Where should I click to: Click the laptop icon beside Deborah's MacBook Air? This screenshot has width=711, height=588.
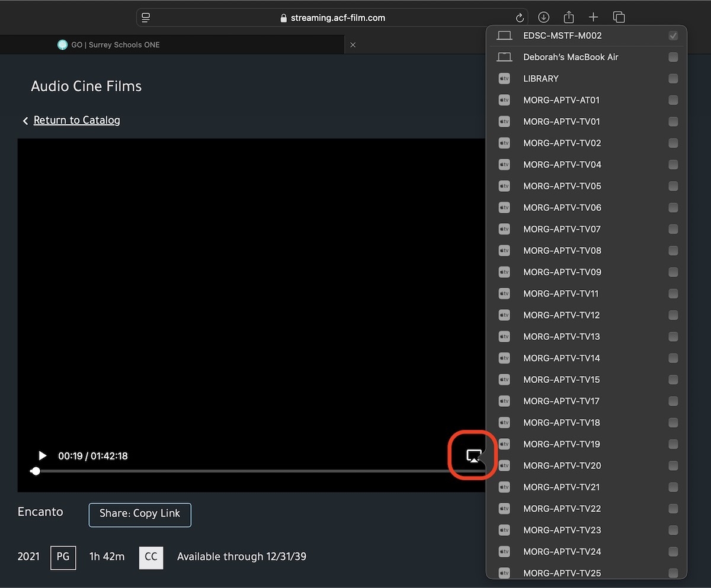pos(504,57)
